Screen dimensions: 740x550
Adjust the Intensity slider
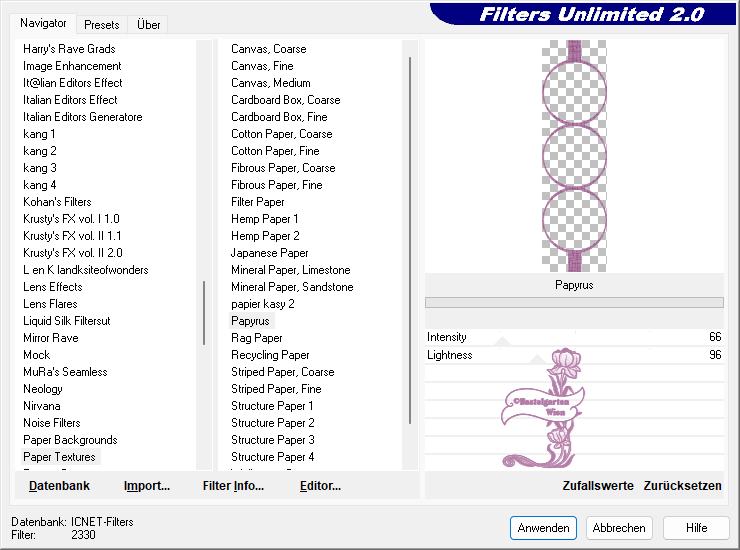coord(574,337)
